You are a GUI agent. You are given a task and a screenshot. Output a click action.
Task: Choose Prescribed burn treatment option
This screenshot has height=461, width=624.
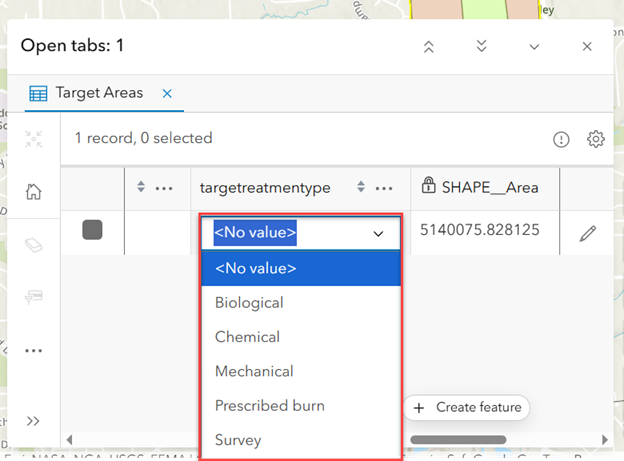click(x=269, y=405)
